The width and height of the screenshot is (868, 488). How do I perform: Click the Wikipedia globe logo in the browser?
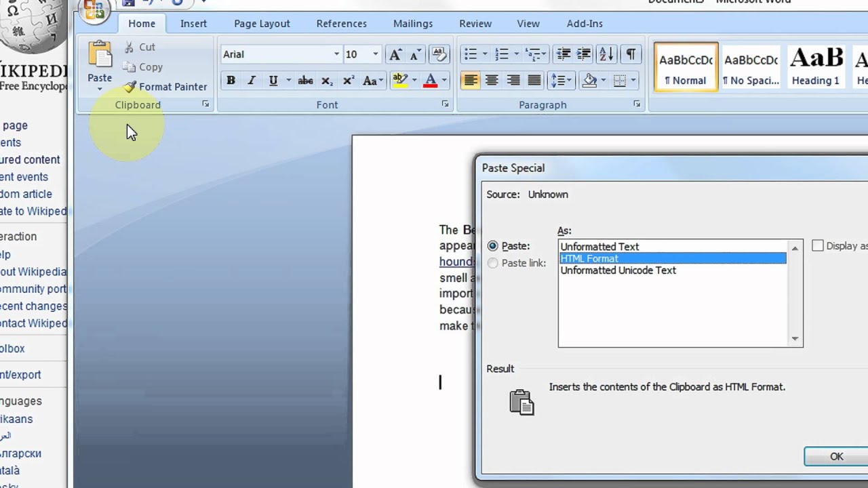pos(34,27)
